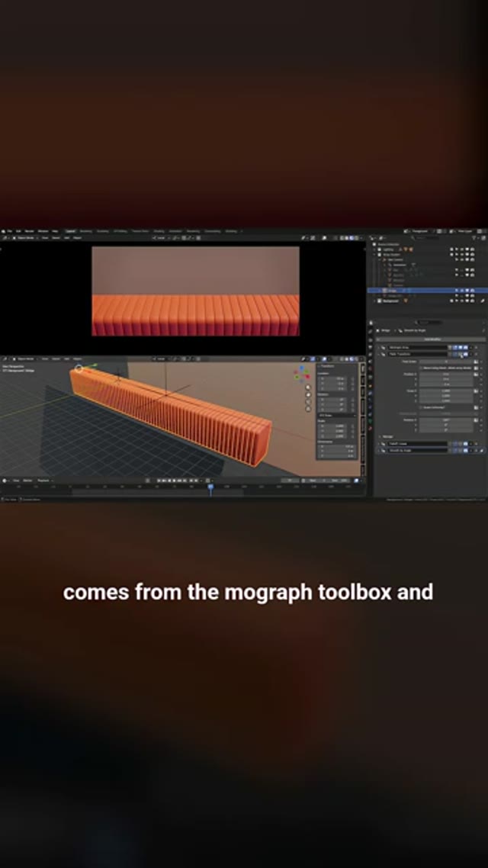Expand the Manage section in modifier panel
Image resolution: width=488 pixels, height=868 pixels.
click(x=380, y=437)
